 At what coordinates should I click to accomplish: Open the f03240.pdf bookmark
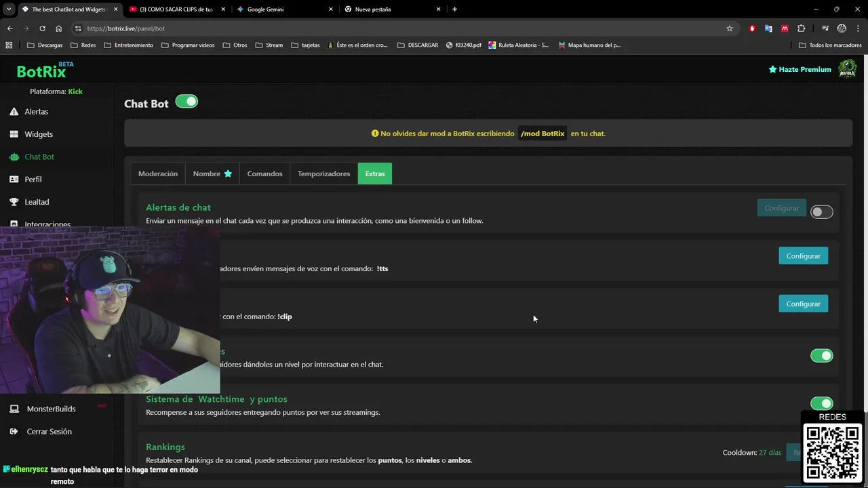click(x=464, y=45)
